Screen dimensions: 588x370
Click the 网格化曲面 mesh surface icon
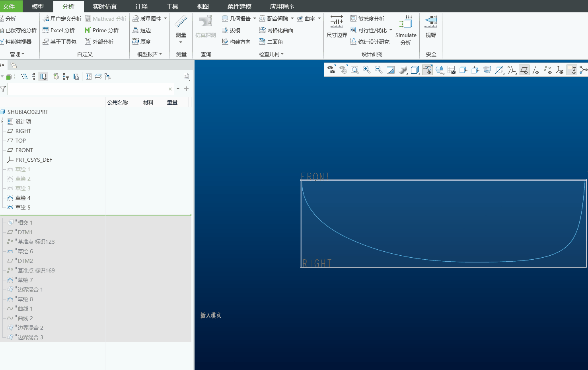(276, 30)
